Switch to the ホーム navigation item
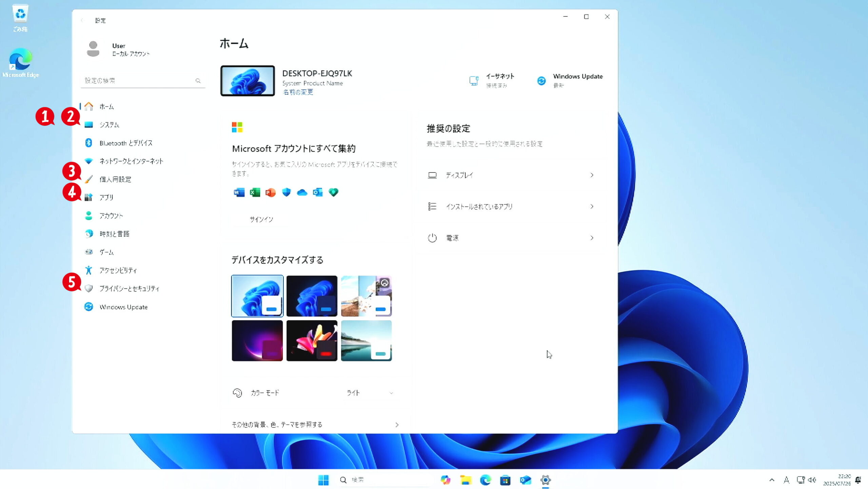The width and height of the screenshot is (868, 489). (106, 106)
